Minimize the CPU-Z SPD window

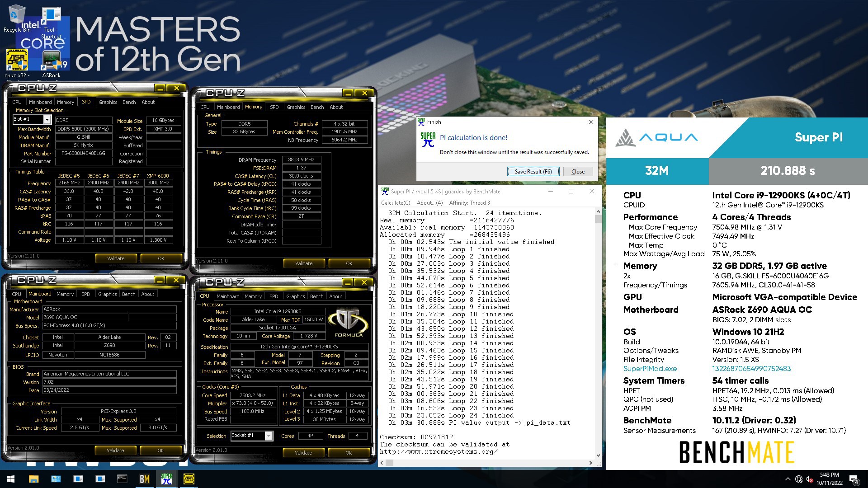click(160, 88)
